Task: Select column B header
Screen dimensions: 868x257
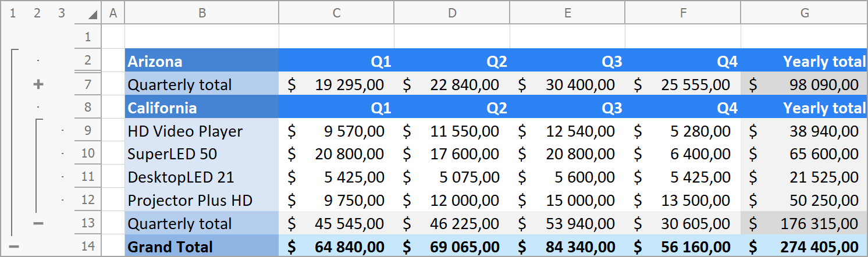Action: [201, 13]
